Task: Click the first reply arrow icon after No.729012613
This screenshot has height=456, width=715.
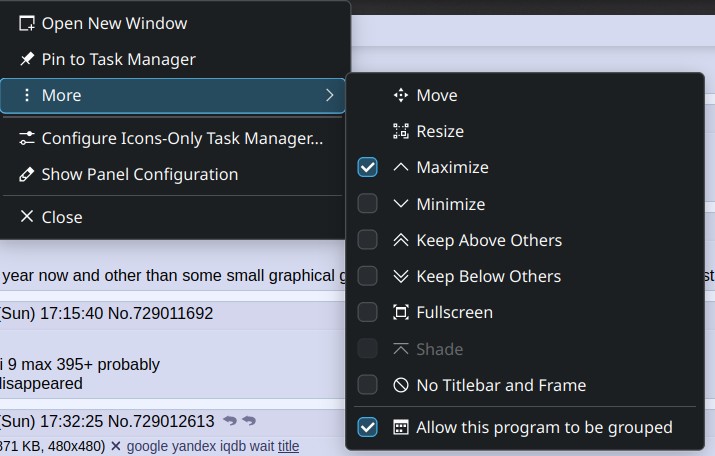Action: coord(230,420)
